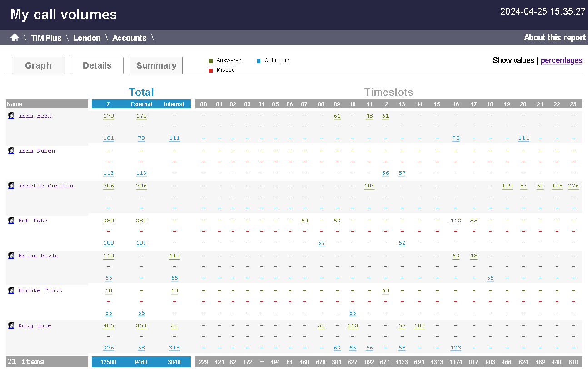Screen dimensions: 588x369
Task: Click the green Answered legend swatch
Action: click(x=210, y=61)
